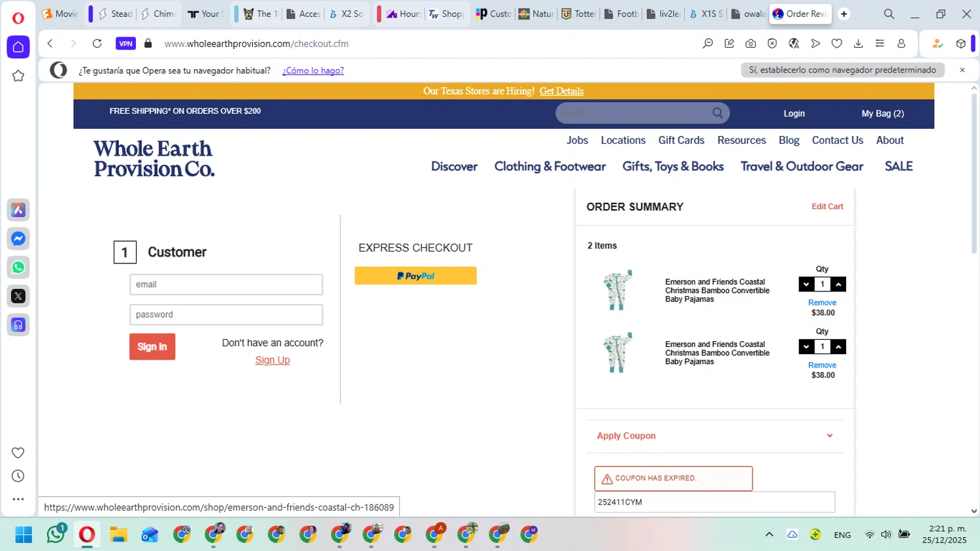Viewport: 980px width, 551px height.
Task: Click the Sign Up link
Action: pos(272,360)
